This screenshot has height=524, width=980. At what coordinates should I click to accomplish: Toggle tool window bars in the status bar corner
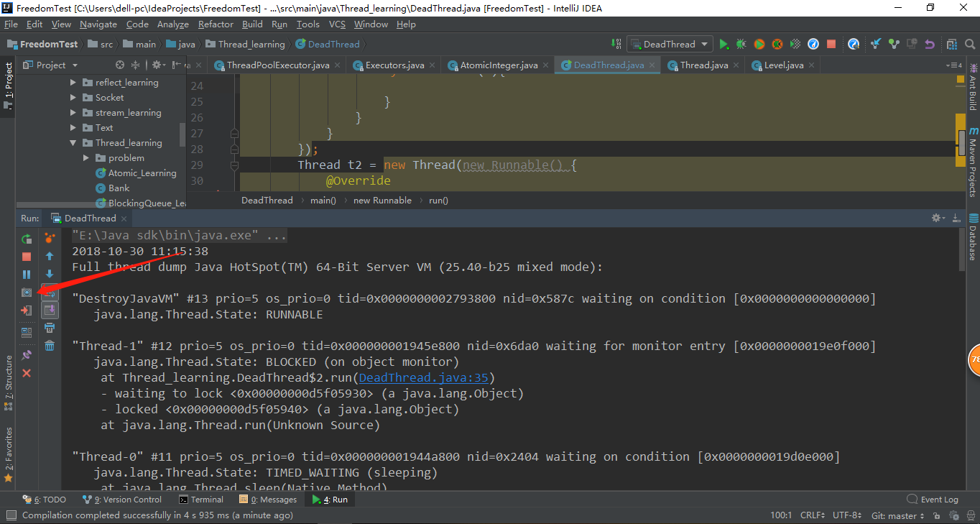point(10,515)
